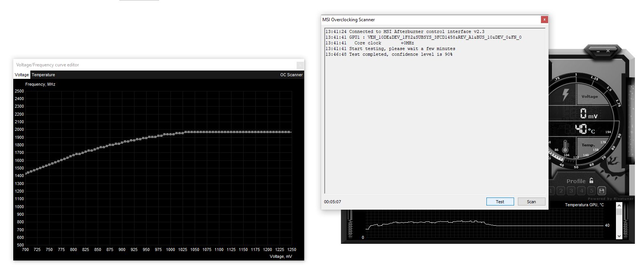Click the 1000 value on the voltage axis

tap(170, 249)
